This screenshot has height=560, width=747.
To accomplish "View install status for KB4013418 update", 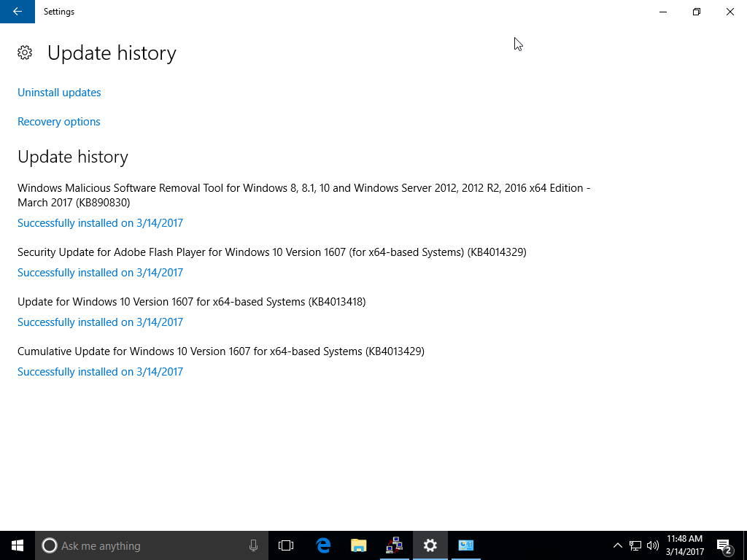I will (100, 322).
